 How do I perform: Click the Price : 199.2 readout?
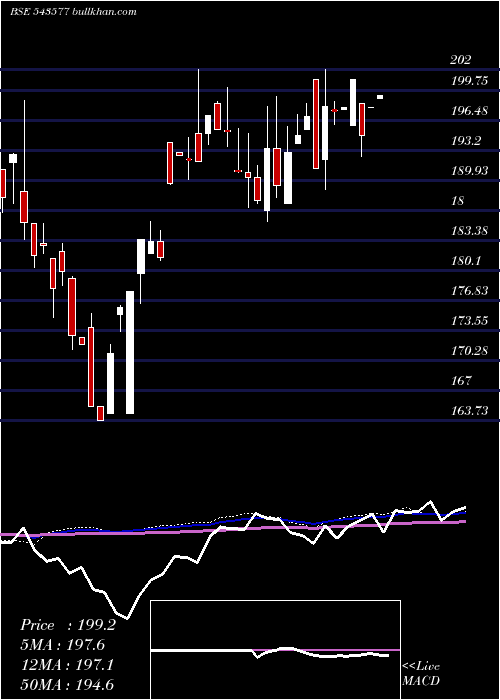click(x=68, y=625)
